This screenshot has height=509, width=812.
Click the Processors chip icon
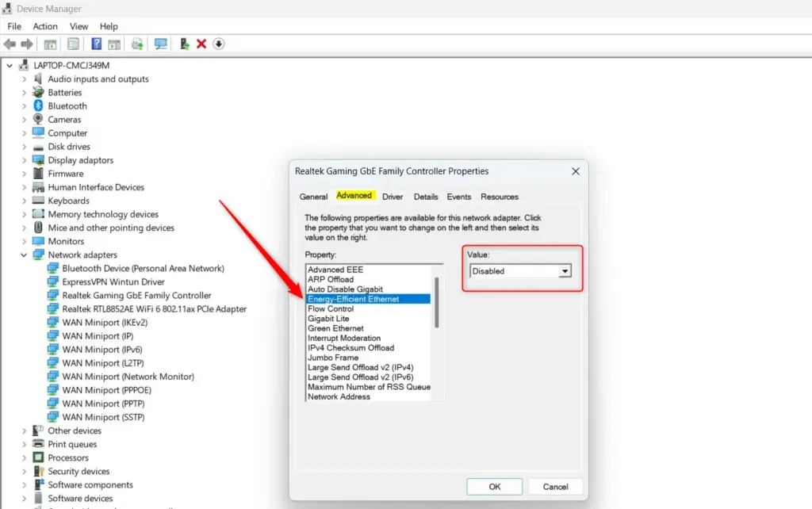[x=38, y=457]
